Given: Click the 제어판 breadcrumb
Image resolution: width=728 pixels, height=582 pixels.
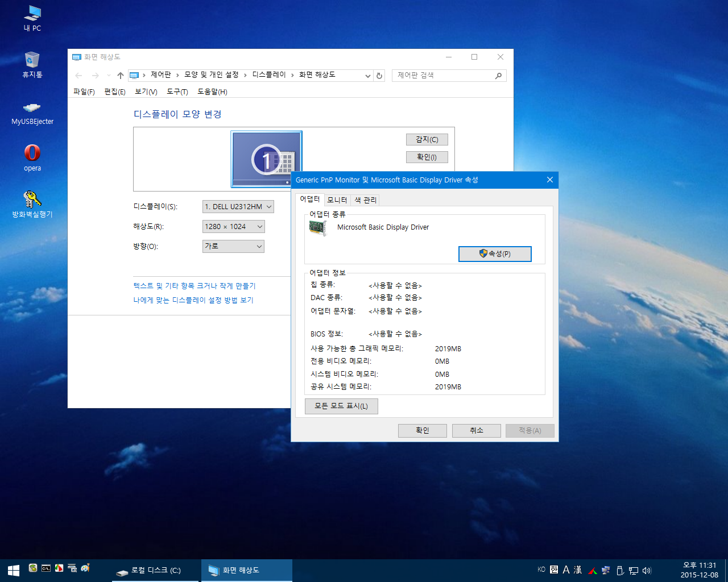Looking at the screenshot, I should 161,75.
